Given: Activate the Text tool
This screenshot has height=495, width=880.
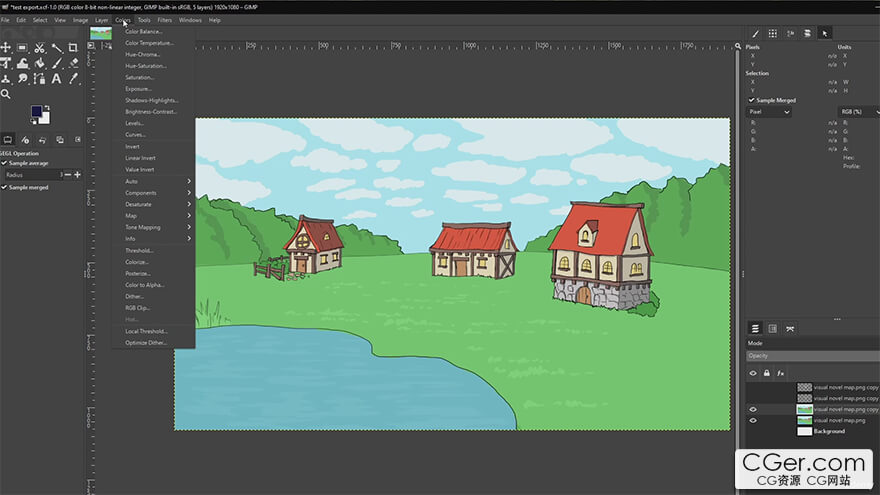Looking at the screenshot, I should (56, 79).
